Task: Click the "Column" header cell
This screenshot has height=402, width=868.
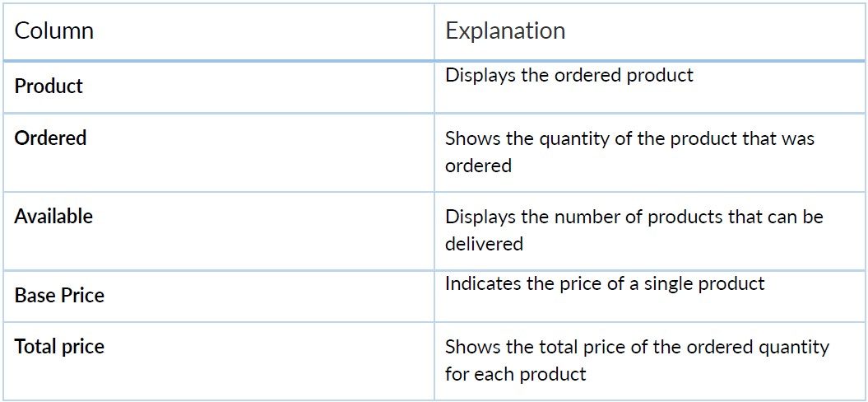Action: click(x=54, y=31)
